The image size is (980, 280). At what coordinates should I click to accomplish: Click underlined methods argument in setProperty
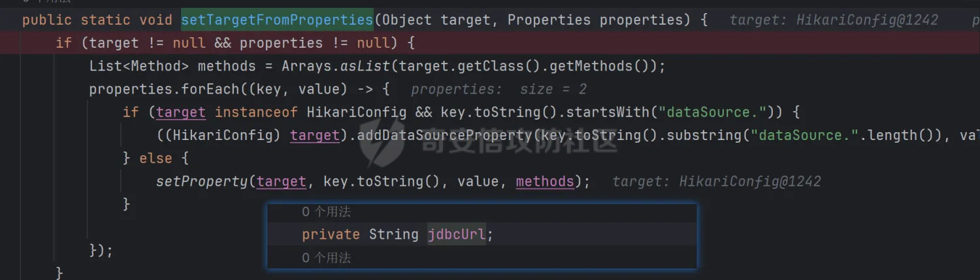[544, 181]
